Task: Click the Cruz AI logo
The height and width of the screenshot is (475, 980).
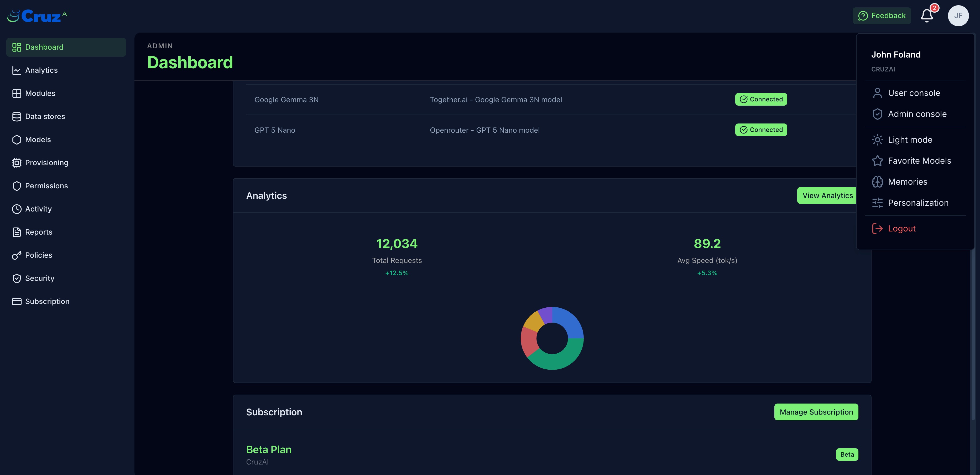Action: (37, 15)
